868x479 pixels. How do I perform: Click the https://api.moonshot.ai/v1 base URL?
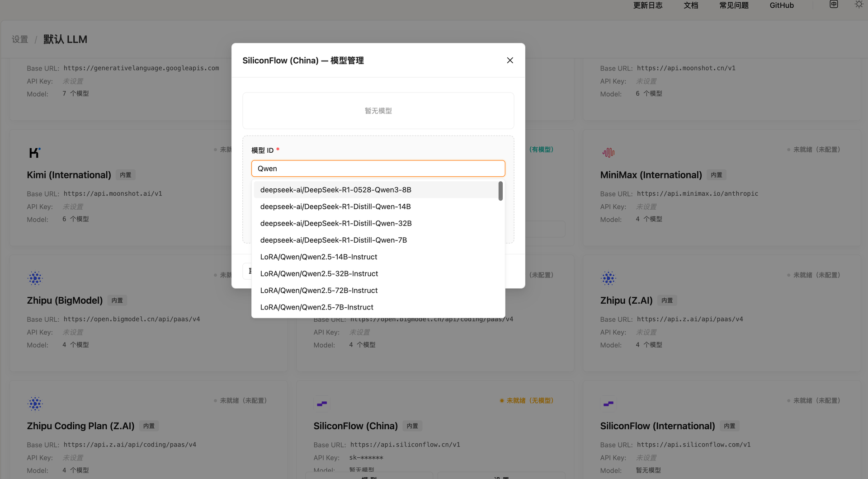(113, 194)
